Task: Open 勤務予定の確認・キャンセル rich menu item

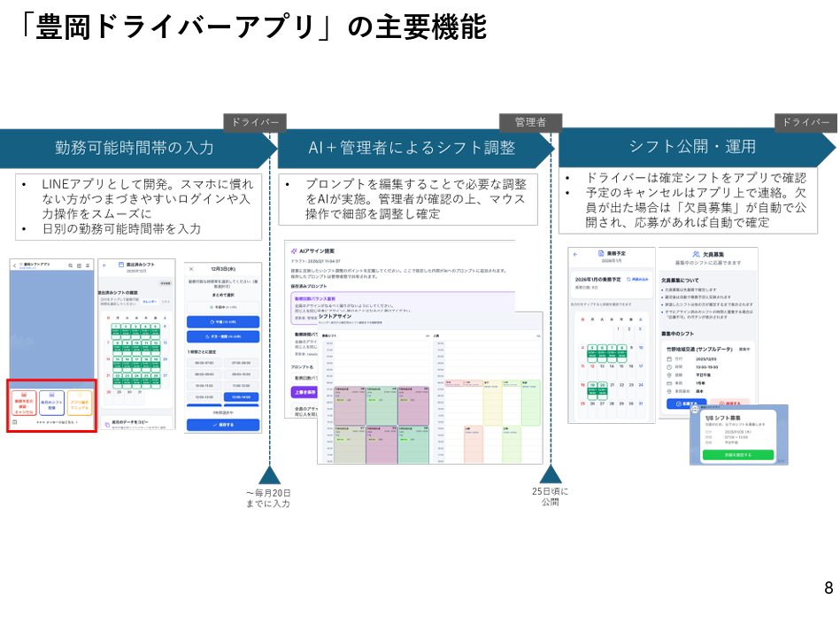Action: 24,404
